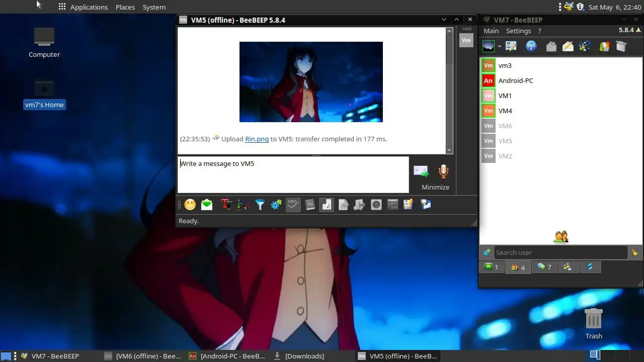Open the Rin.png file link
644x362 pixels.
point(257,139)
